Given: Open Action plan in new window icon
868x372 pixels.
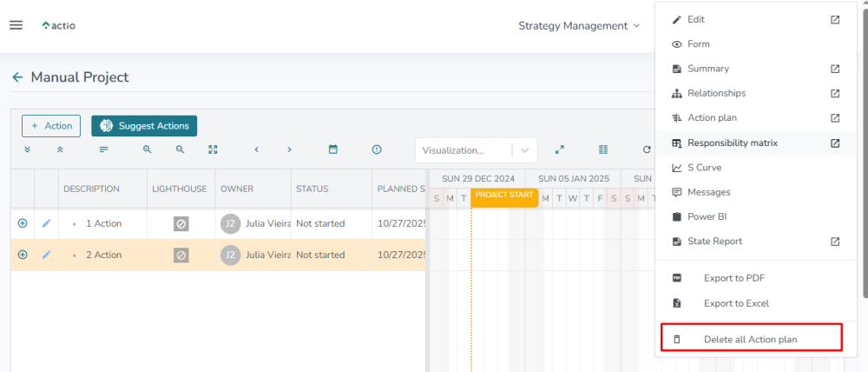Looking at the screenshot, I should pyautogui.click(x=835, y=118).
